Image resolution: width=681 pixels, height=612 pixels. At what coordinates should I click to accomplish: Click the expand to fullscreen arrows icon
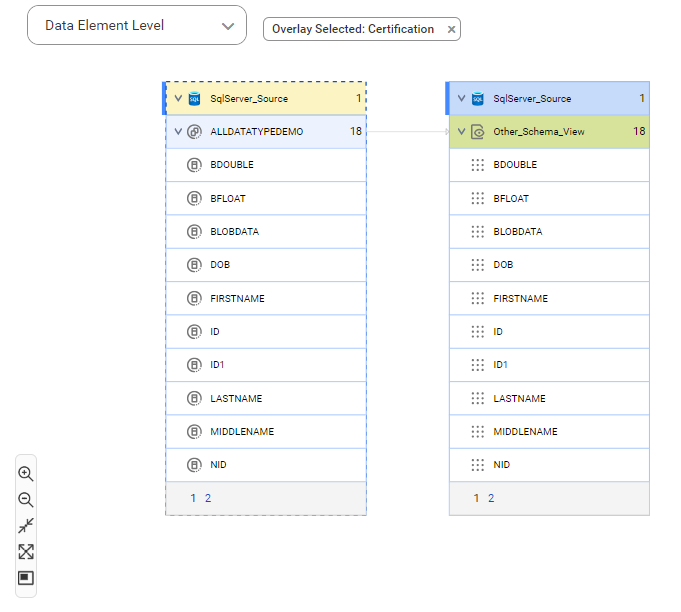26,552
